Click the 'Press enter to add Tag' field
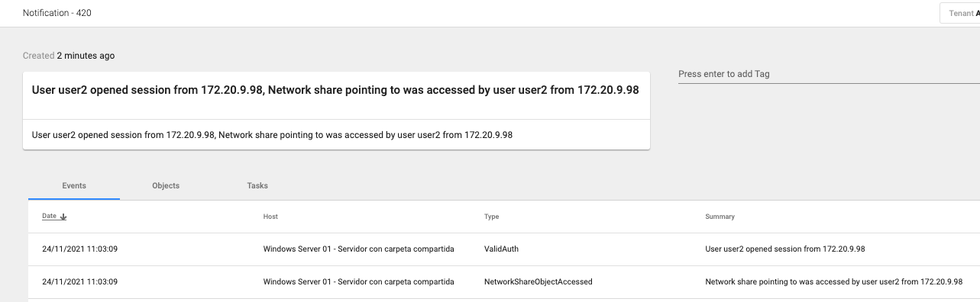The image size is (980, 302). tap(829, 74)
